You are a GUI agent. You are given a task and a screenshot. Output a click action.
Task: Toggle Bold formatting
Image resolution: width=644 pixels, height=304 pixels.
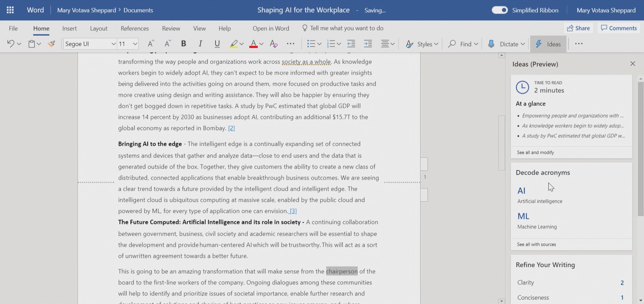(183, 44)
